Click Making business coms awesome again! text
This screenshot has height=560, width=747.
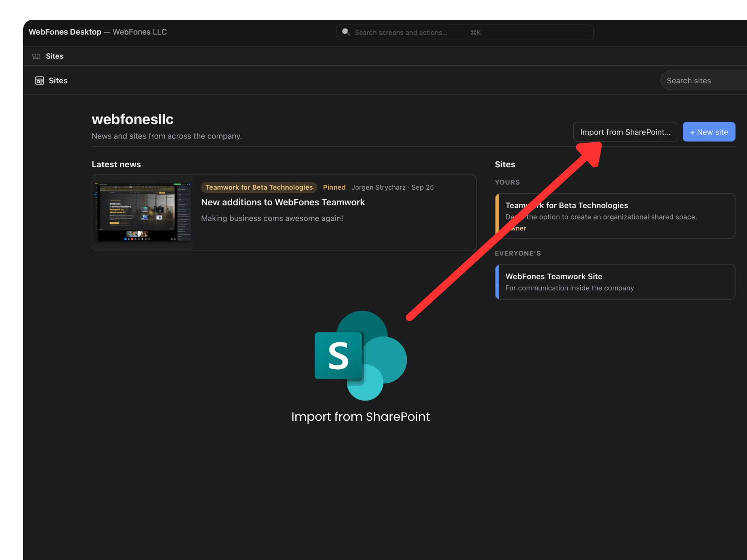pyautogui.click(x=272, y=218)
